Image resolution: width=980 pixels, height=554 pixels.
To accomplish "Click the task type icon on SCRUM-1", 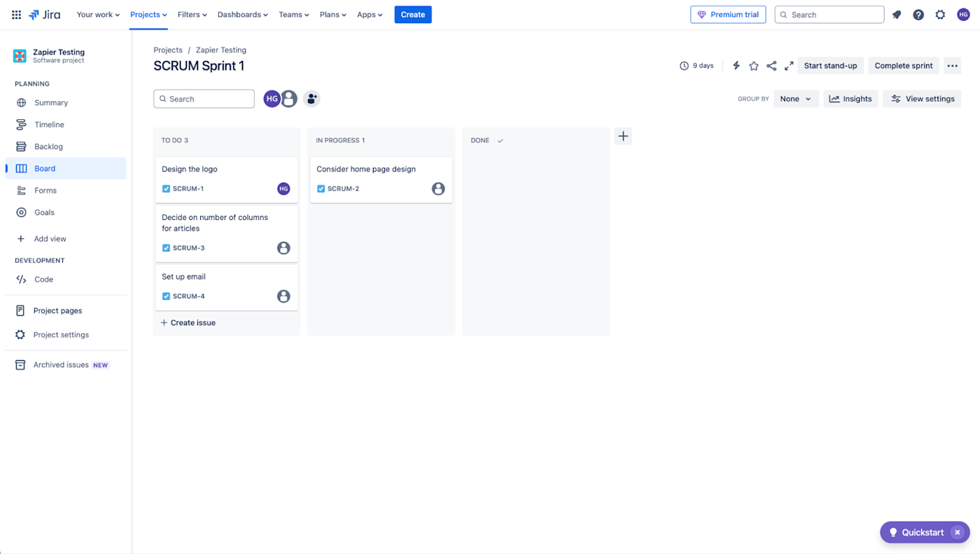I will tap(166, 188).
